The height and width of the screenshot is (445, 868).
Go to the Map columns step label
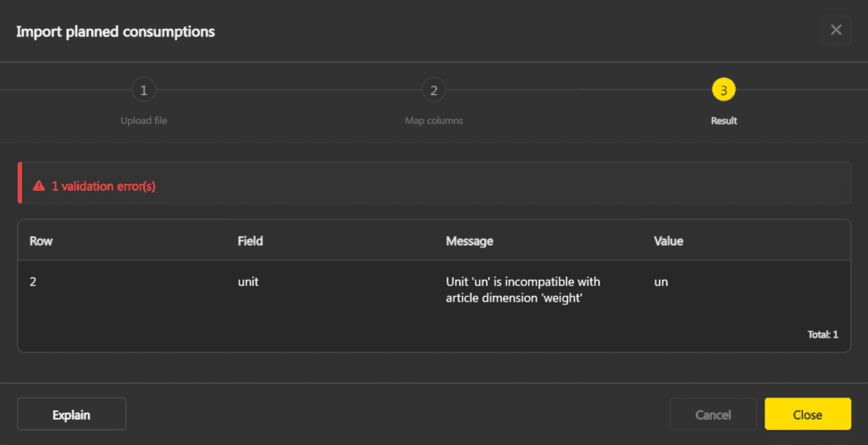pyautogui.click(x=434, y=120)
